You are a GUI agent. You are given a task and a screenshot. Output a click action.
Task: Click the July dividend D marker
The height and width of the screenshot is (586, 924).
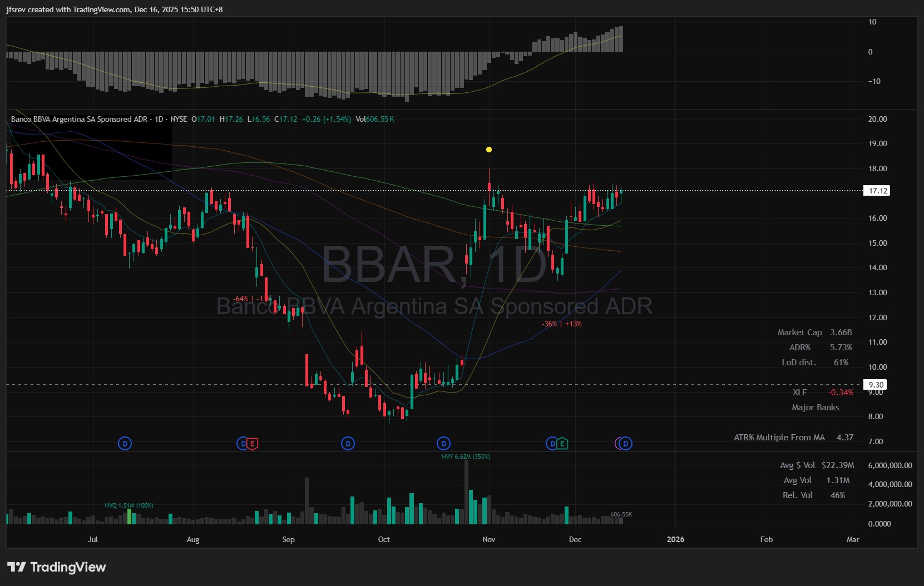(x=125, y=444)
